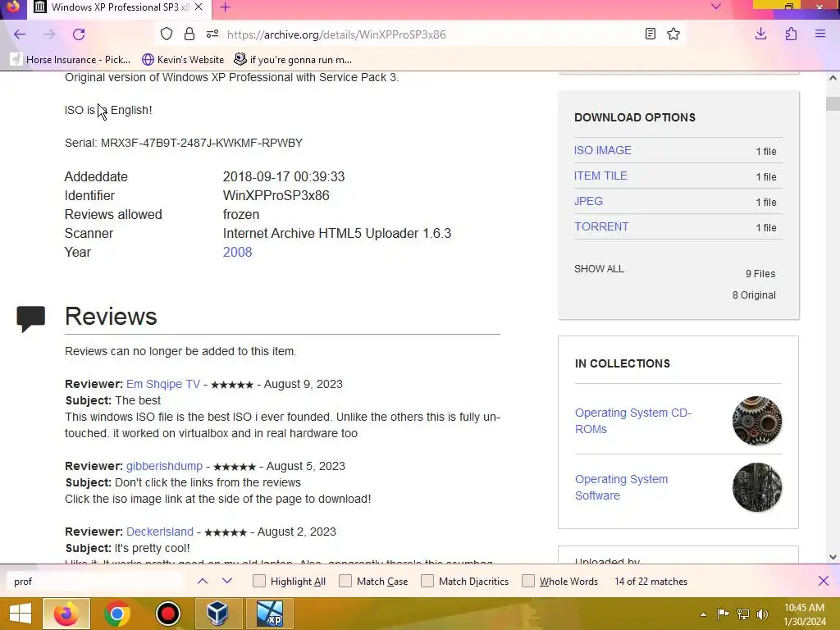Click the gears collection thumbnail
Image resolution: width=840 pixels, height=630 pixels.
(x=757, y=421)
